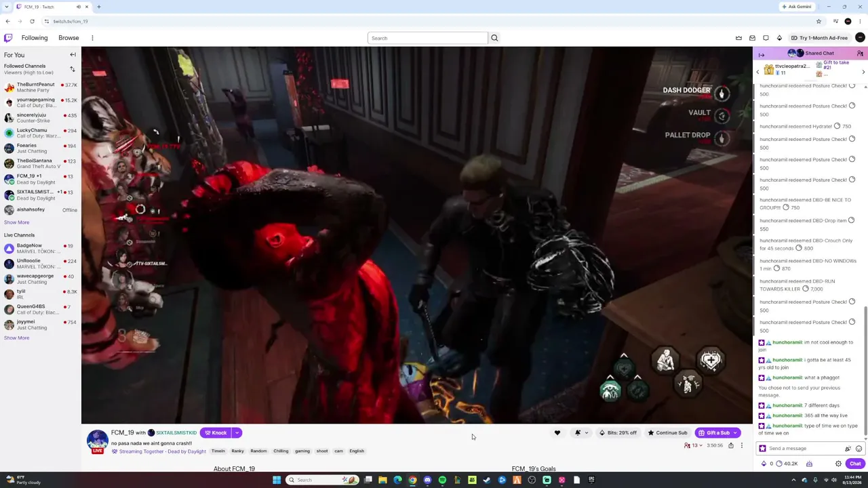Click FCM_19 streamer avatar
This screenshot has height=488, width=868.
[98, 440]
